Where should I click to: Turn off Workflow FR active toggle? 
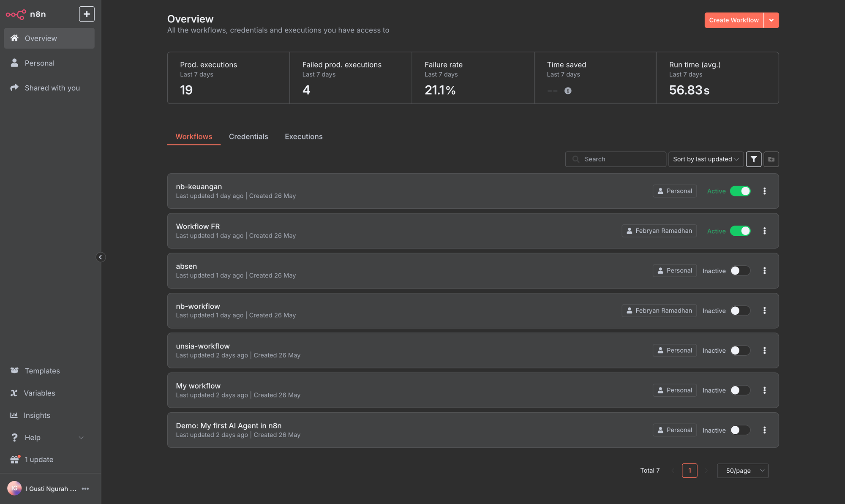pos(740,231)
